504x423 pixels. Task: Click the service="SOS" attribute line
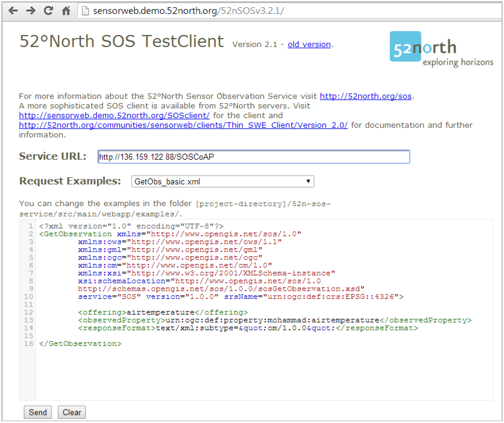[x=241, y=297]
